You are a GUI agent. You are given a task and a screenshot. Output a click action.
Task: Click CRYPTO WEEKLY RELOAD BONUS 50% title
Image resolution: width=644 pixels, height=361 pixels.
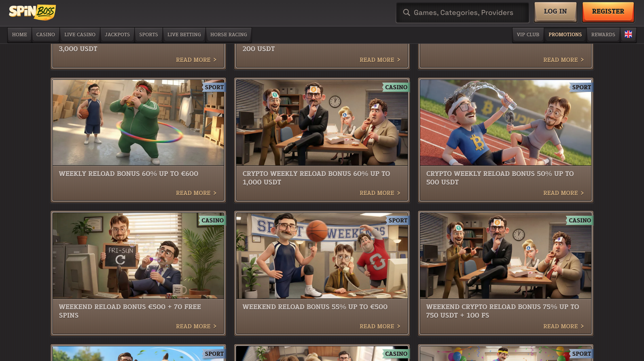click(500, 178)
